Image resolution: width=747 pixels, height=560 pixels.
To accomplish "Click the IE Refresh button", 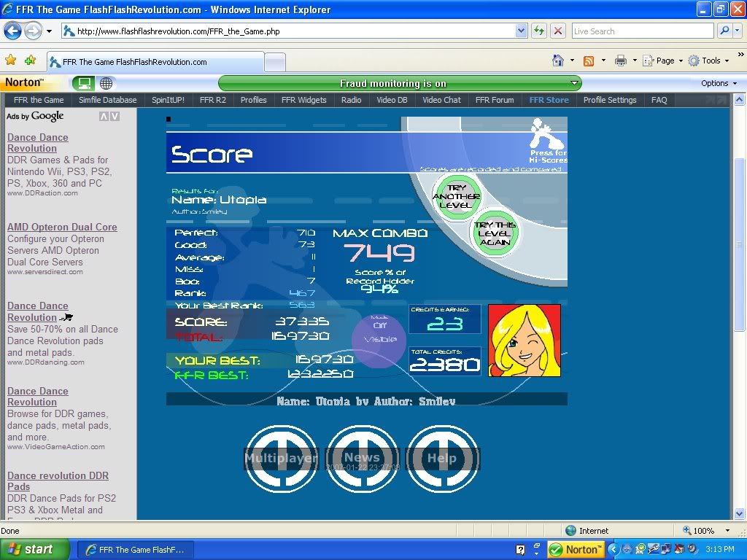I will [538, 31].
